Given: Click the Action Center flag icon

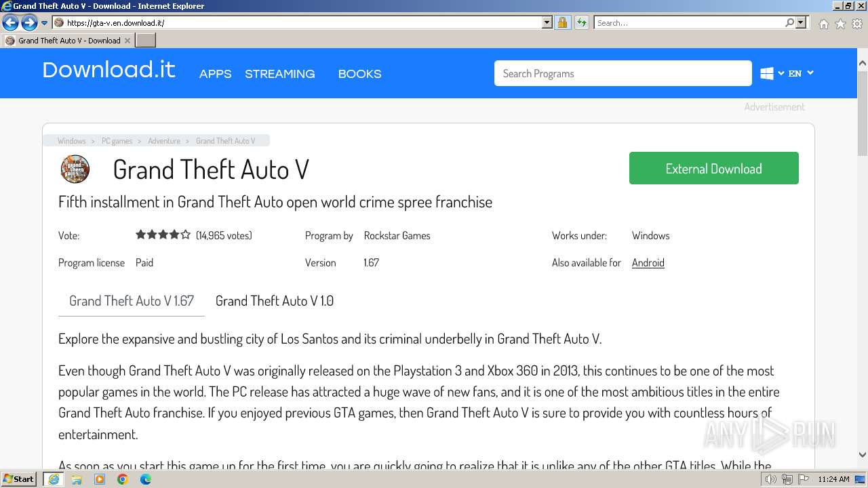Looking at the screenshot, I should 804,479.
